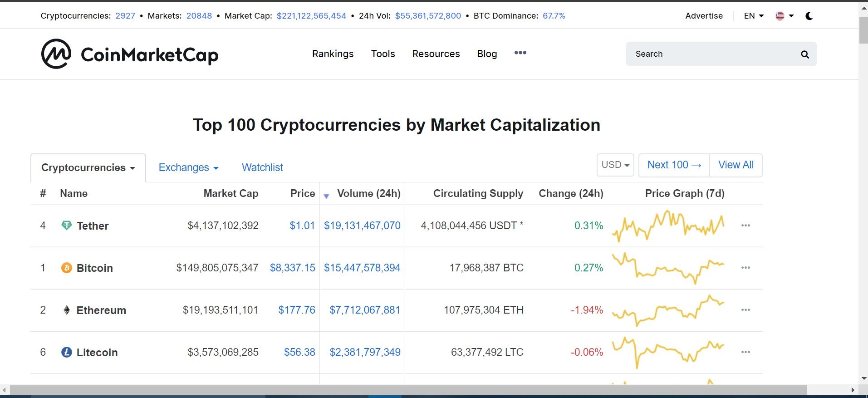Expand the flag currency selector
868x398 pixels.
point(785,16)
